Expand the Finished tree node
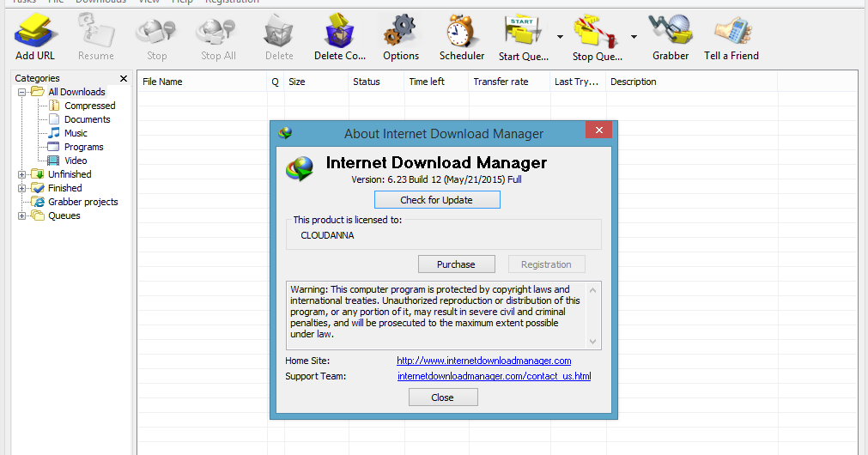Screen dimensions: 868x455 pyautogui.click(x=21, y=188)
